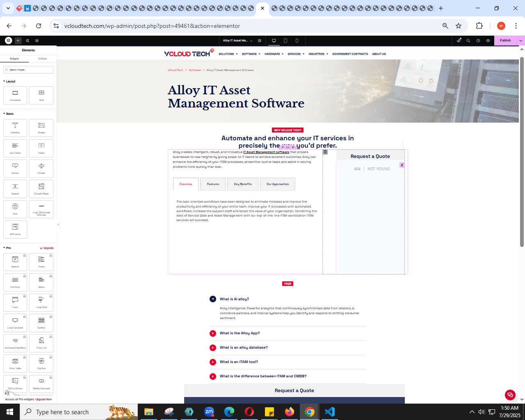Select the Icon widget
The height and width of the screenshot is (420, 525).
tap(15, 209)
